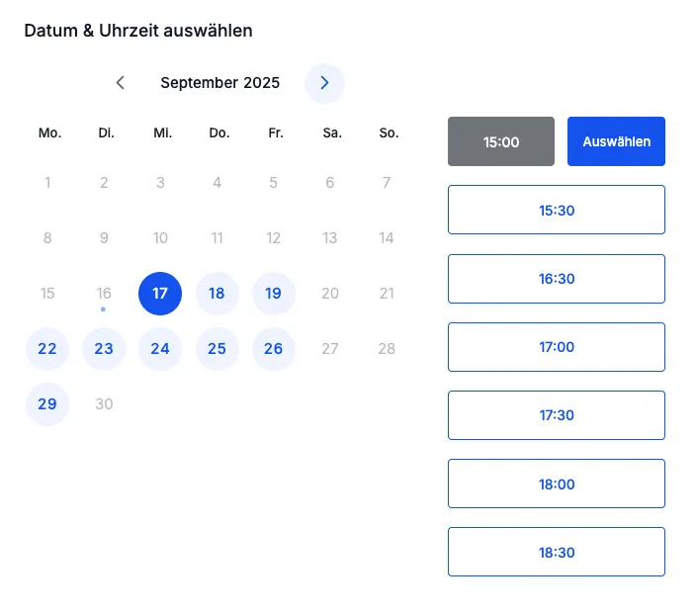
Task: Confirm time with Auswählen button
Action: [x=616, y=141]
